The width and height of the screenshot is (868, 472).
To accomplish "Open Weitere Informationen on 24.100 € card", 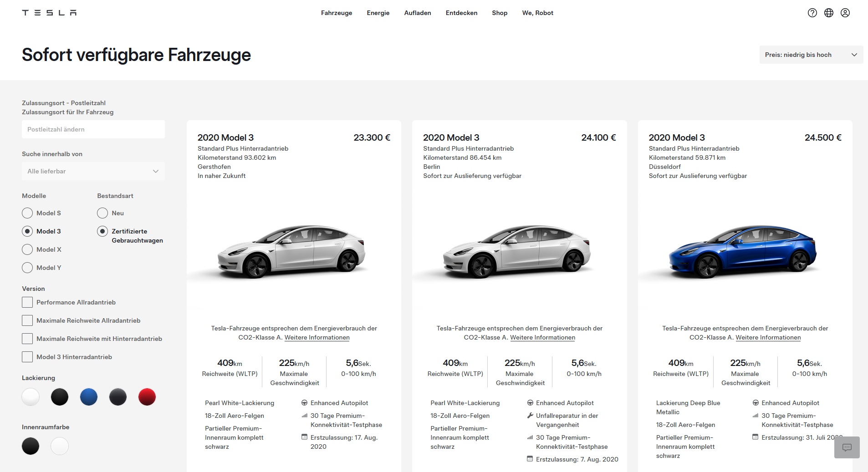I will [x=542, y=337].
